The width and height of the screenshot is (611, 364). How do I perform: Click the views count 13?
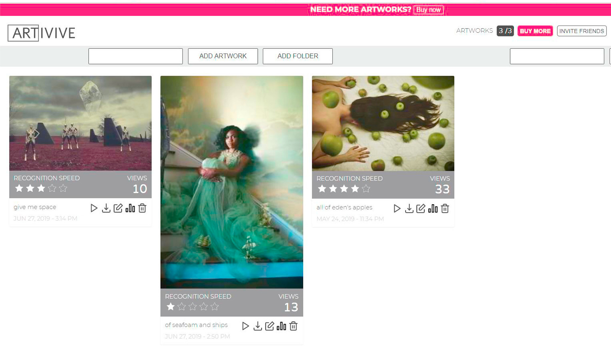pyautogui.click(x=291, y=308)
